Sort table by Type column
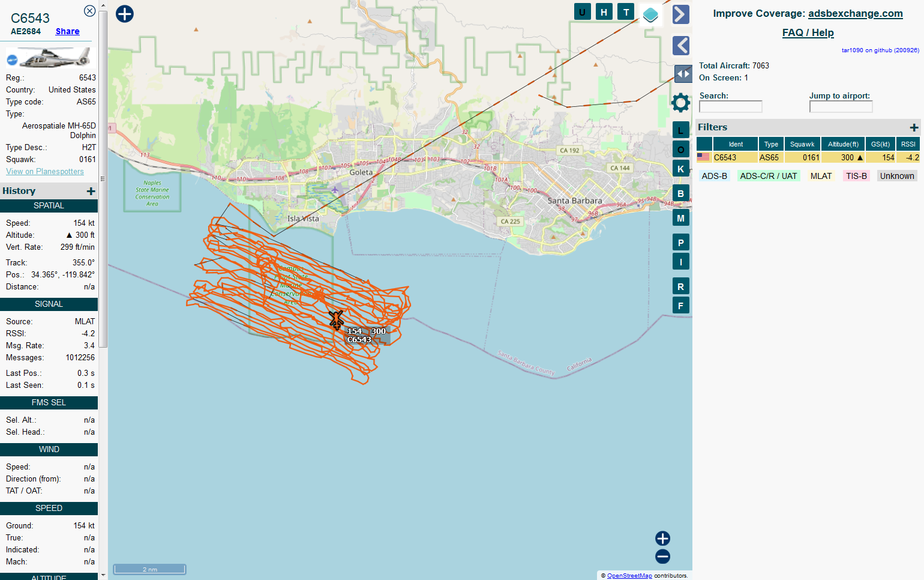 pos(771,144)
